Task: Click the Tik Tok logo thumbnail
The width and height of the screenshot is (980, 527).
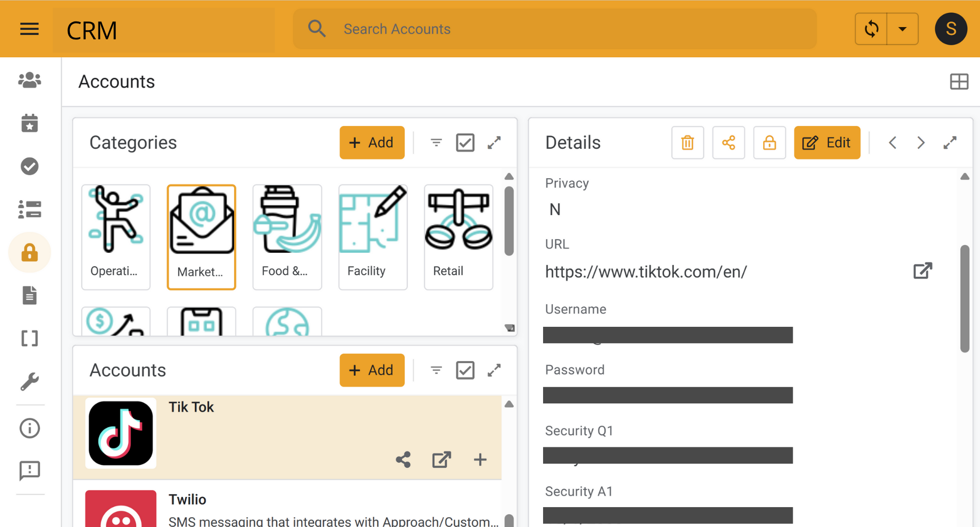Action: coord(121,433)
